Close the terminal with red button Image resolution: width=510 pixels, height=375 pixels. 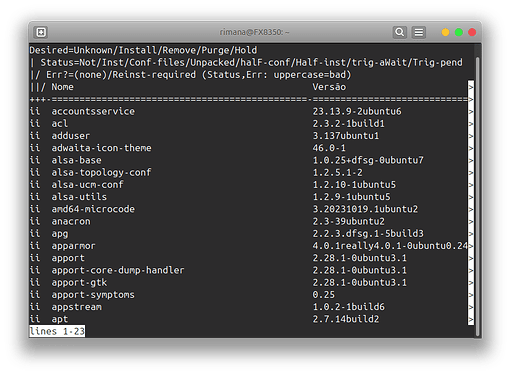coord(472,32)
